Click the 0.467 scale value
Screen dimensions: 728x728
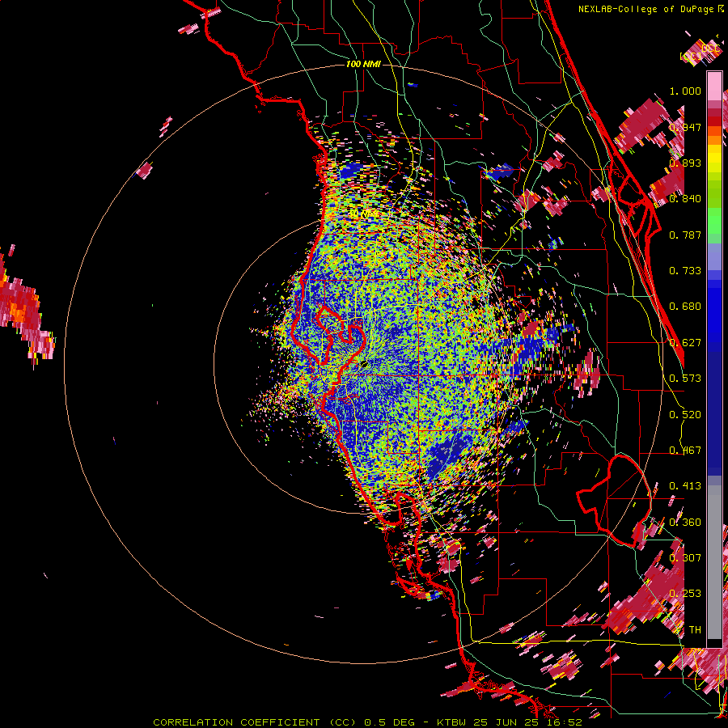point(685,451)
